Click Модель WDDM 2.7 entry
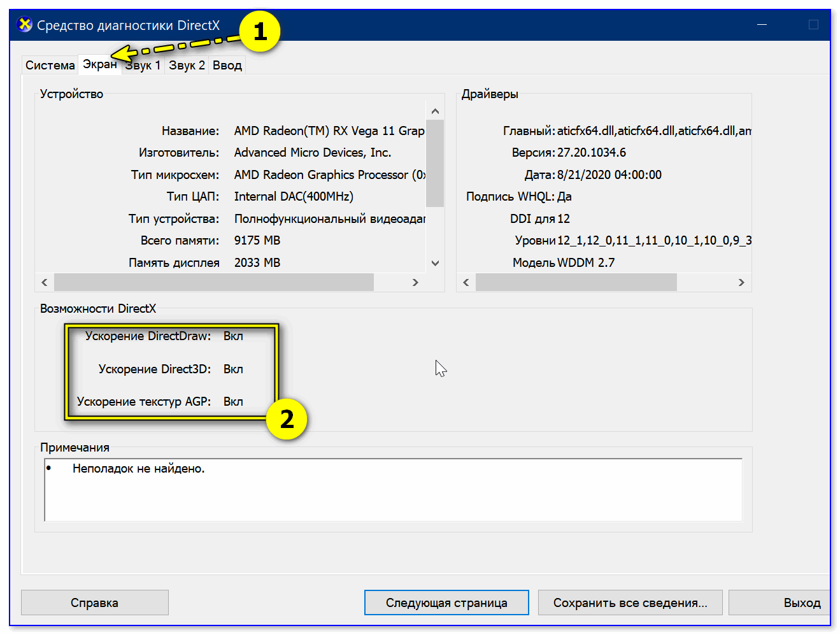Viewport: 840px width, 635px height. [x=564, y=262]
